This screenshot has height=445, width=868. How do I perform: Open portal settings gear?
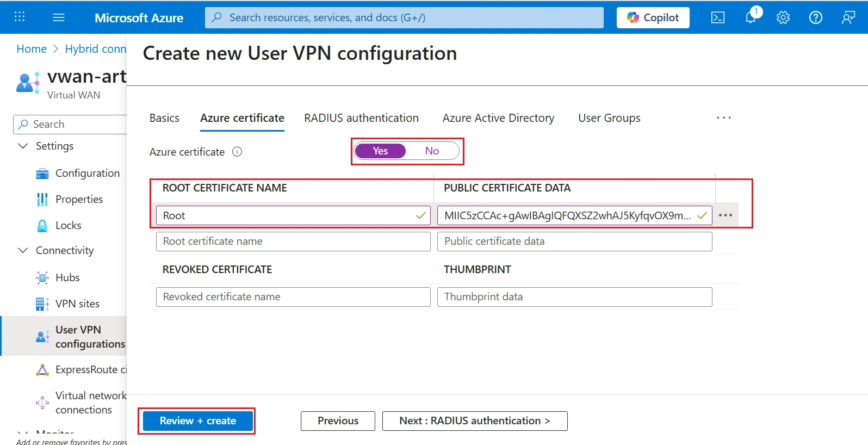[x=783, y=17]
